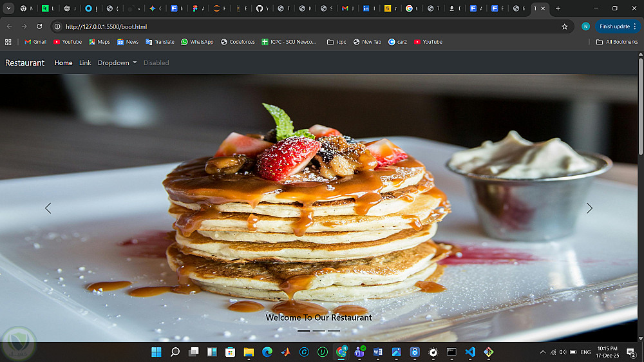Screen dimensions: 644x362
Task: Expand All Bookmarks folder
Action: point(617,42)
